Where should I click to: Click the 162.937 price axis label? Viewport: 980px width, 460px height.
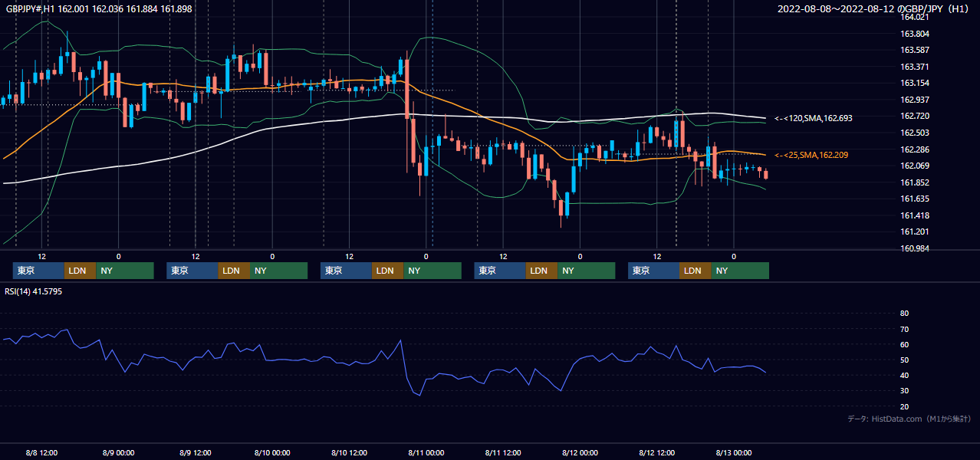(915, 100)
